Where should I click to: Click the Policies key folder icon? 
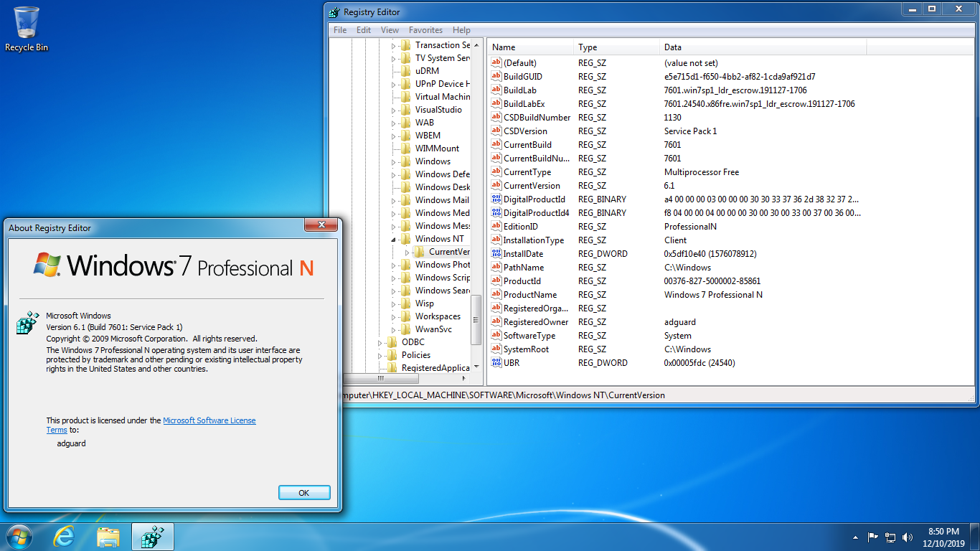392,355
